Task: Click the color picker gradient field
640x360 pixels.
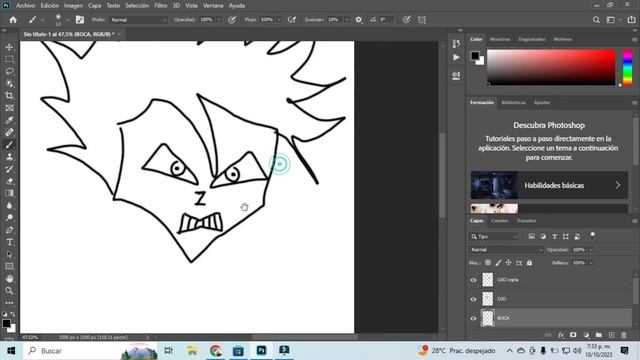Action: click(551, 67)
